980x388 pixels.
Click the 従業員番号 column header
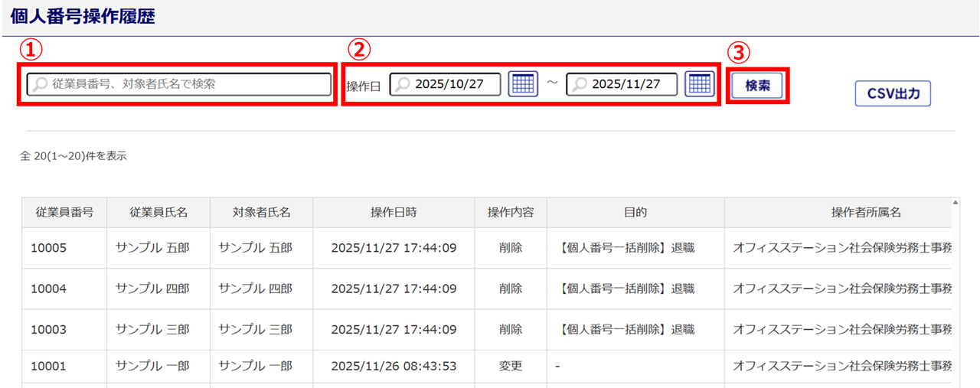coord(64,212)
